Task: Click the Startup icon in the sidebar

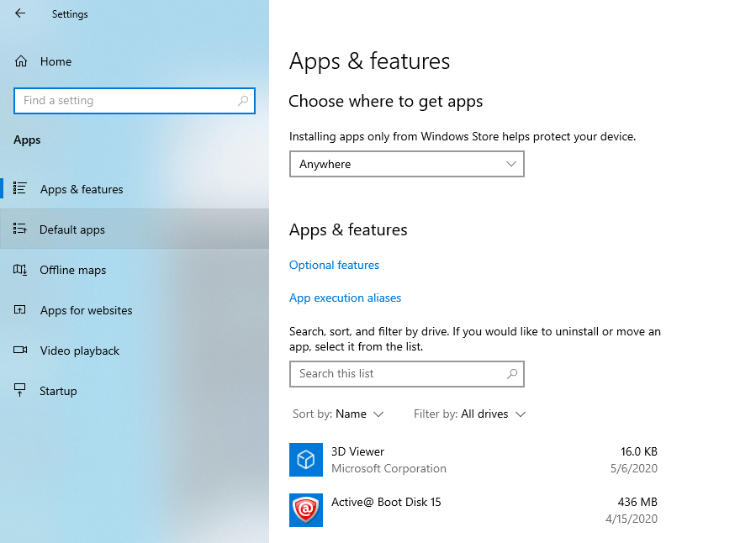Action: (x=20, y=390)
